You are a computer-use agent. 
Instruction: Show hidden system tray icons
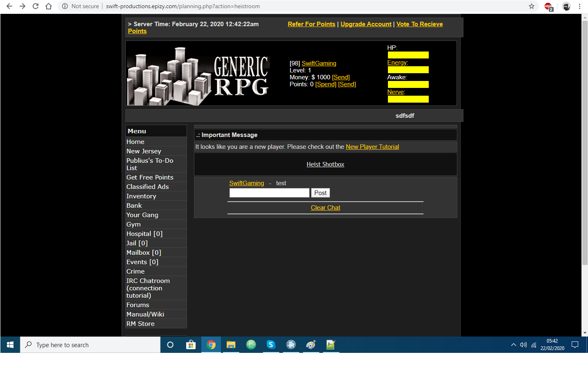click(x=513, y=345)
